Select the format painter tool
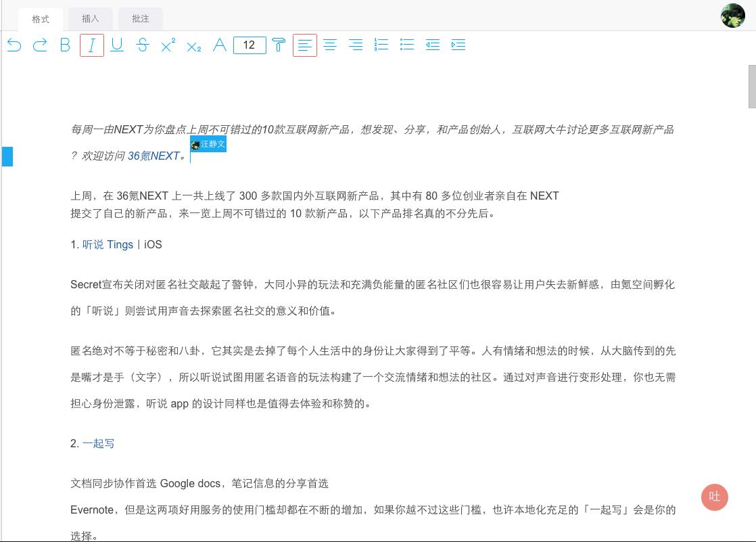Screen dimensions: 756x542 [279, 45]
